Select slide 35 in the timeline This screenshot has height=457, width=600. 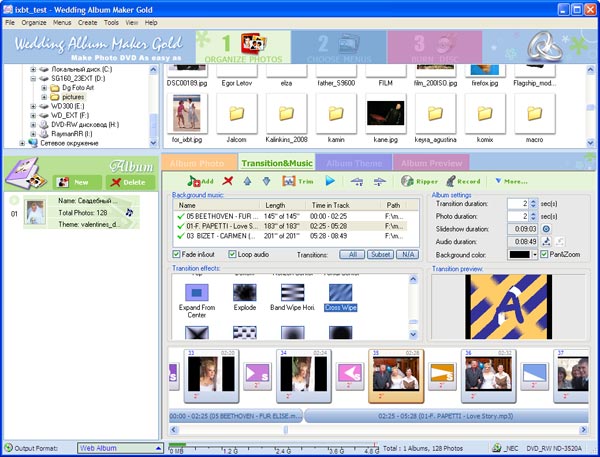(x=396, y=376)
